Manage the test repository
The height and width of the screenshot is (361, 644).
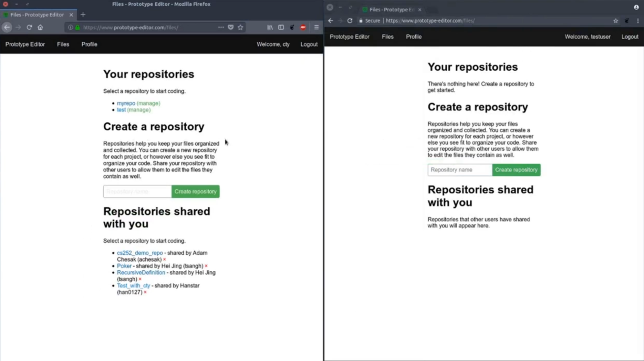139,110
